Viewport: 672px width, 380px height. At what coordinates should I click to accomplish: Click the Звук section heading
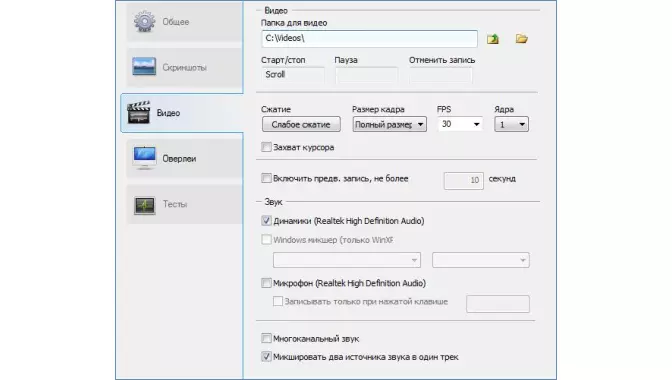(273, 201)
